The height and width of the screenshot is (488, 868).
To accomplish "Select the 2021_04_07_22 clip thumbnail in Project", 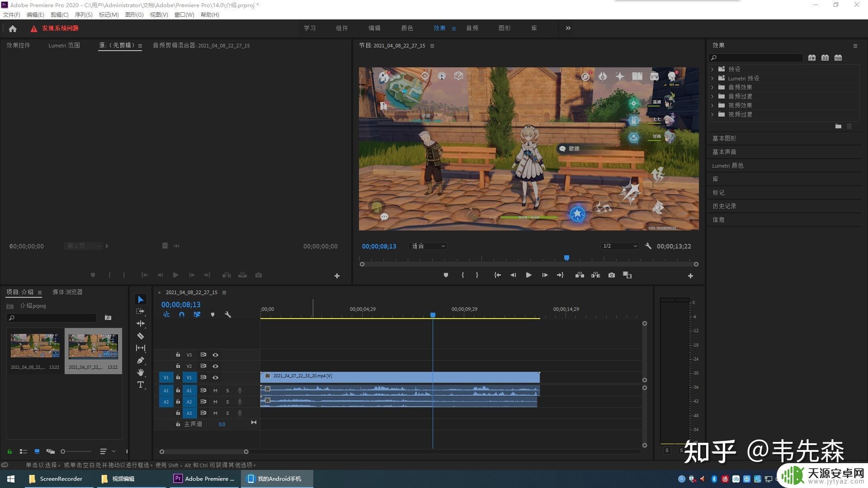I will click(93, 347).
